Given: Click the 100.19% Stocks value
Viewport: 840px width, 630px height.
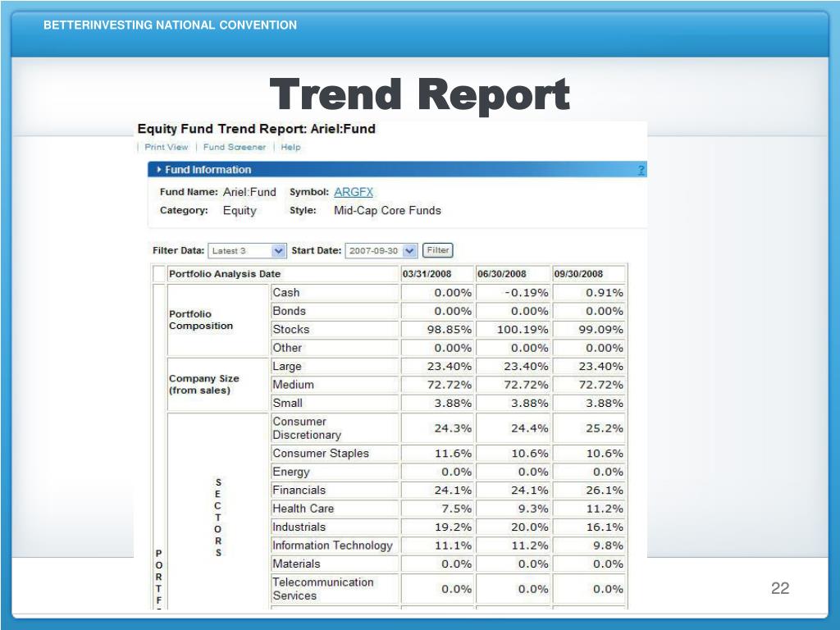Looking at the screenshot, I should pos(523,329).
